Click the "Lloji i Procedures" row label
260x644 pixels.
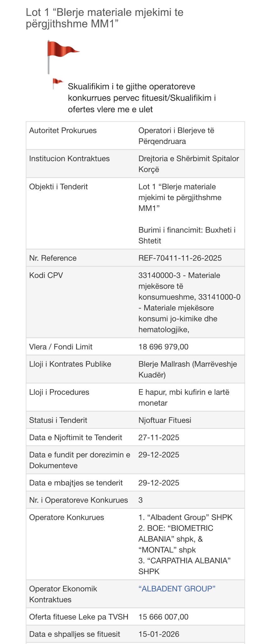pyautogui.click(x=59, y=392)
